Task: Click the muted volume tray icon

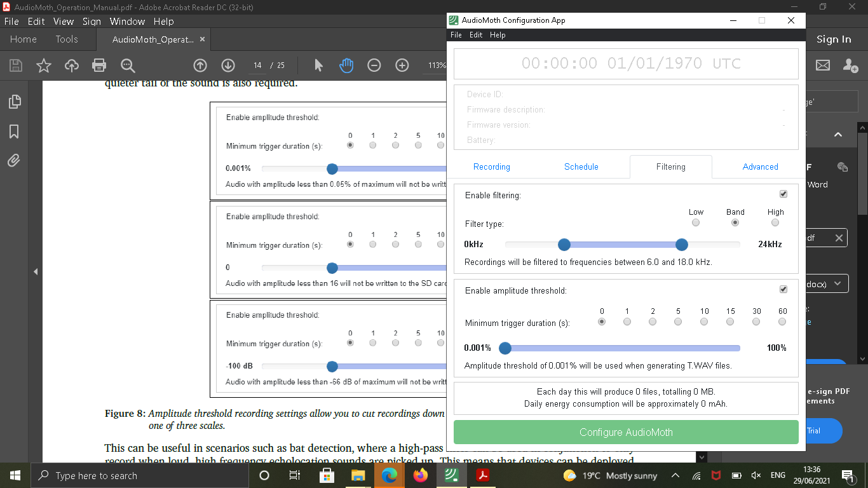Action: click(x=756, y=475)
